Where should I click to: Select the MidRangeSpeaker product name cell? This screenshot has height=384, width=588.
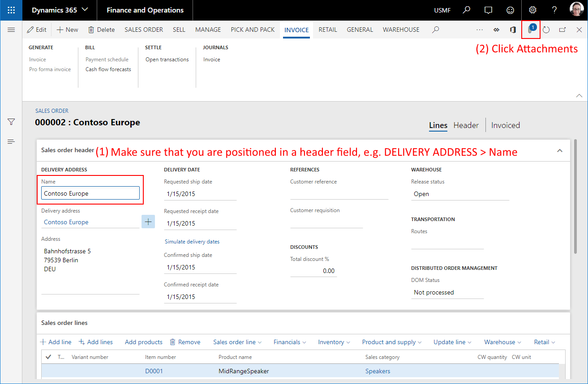click(x=244, y=371)
